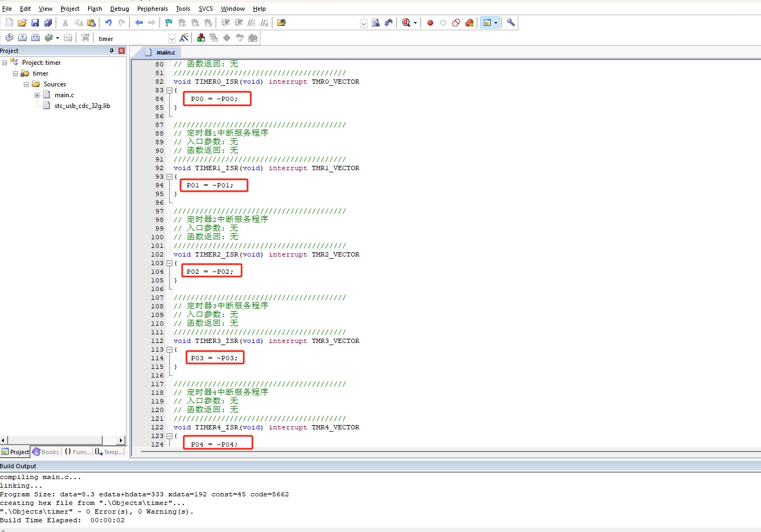
Task: Click the Build target icon
Action: [x=22, y=38]
